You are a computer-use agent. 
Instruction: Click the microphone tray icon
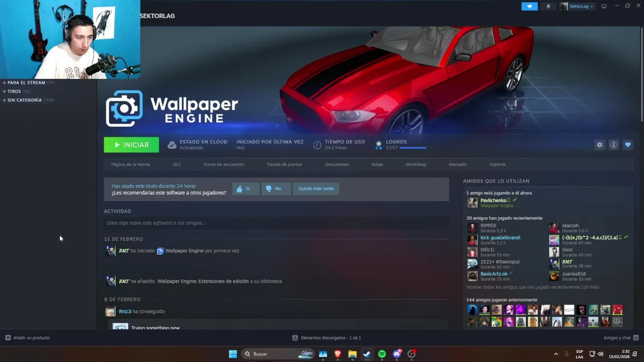click(567, 354)
